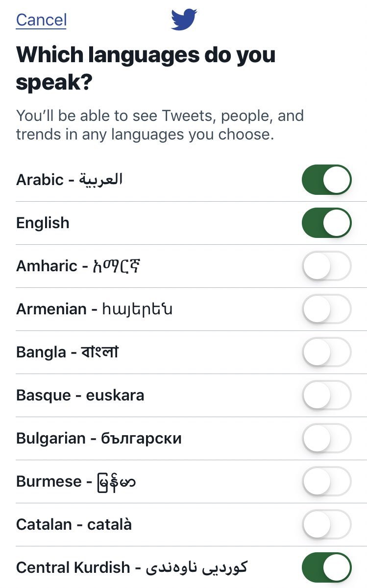Turn off the Arabic language toggle

pyautogui.click(x=327, y=180)
